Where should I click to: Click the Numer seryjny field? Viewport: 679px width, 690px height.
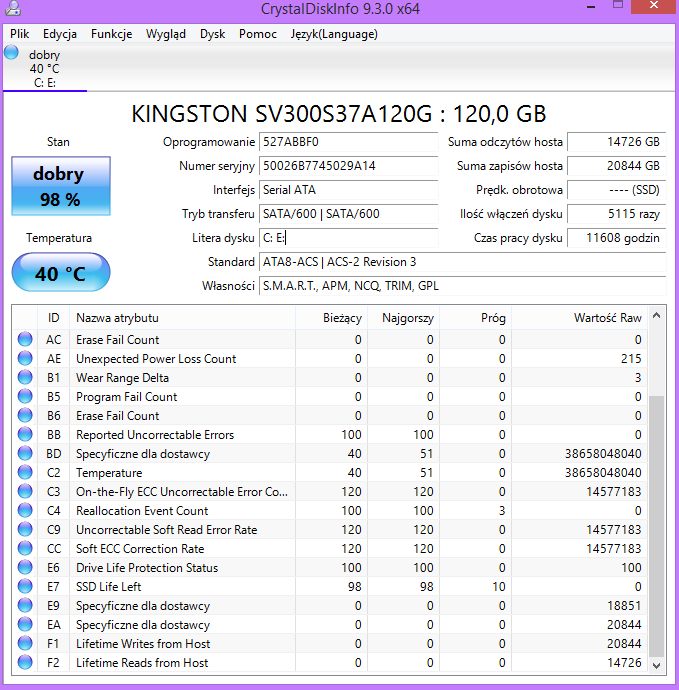349,166
